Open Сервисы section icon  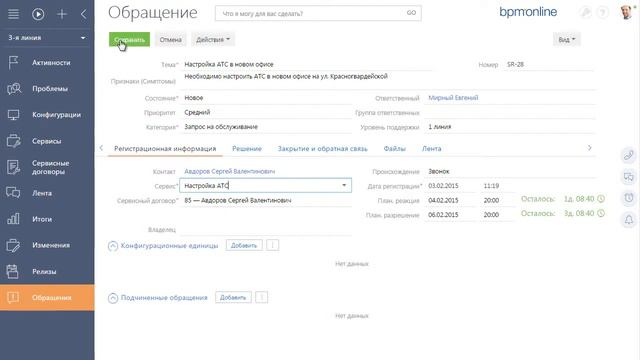point(13,141)
